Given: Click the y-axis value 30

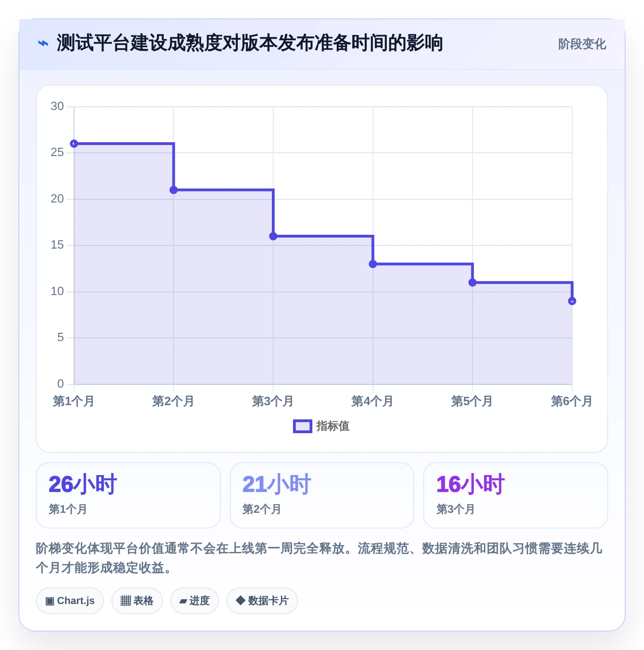Looking at the screenshot, I should pyautogui.click(x=57, y=106).
